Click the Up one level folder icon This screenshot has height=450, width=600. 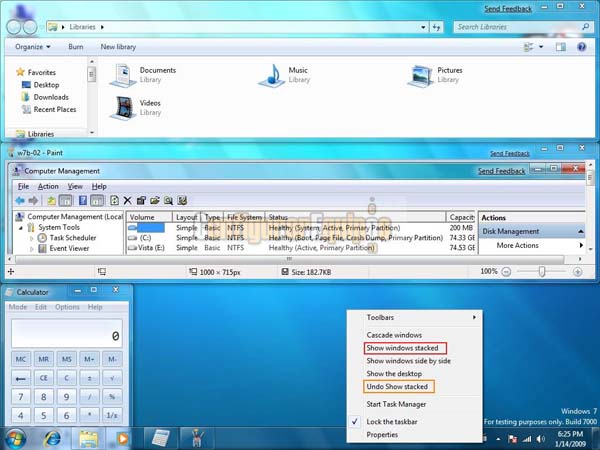[51, 201]
